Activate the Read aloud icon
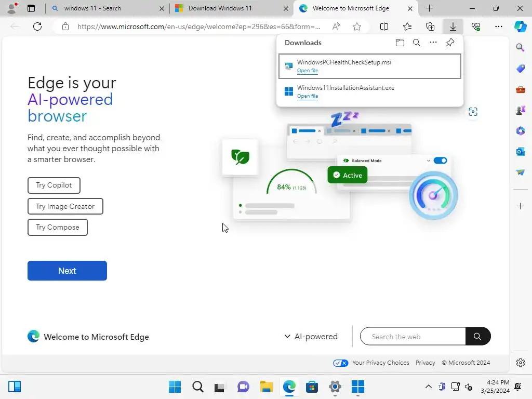This screenshot has width=532, height=399. tap(336, 26)
